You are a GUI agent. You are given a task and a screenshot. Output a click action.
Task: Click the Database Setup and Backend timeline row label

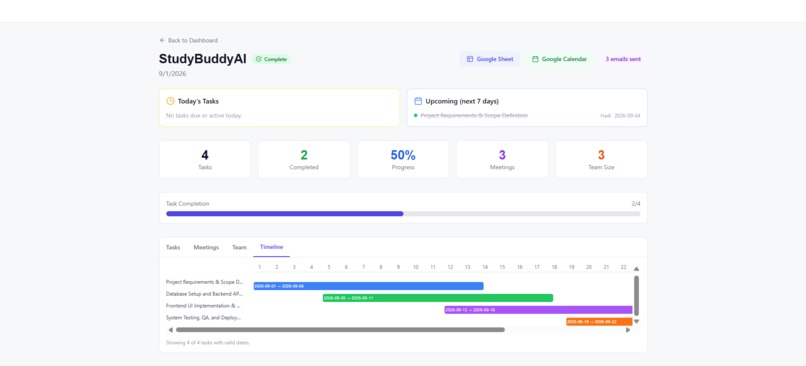pos(204,294)
